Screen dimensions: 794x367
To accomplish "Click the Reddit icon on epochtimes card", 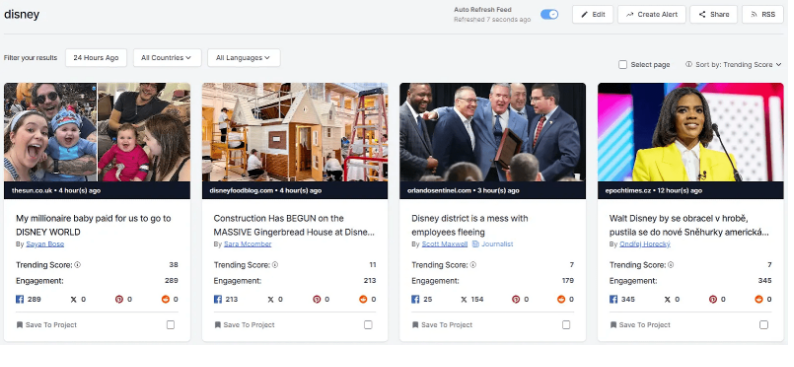I will 759,299.
